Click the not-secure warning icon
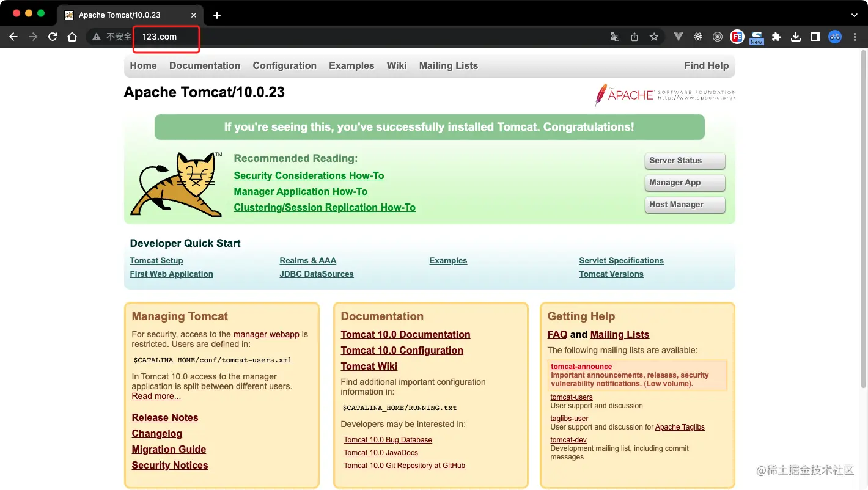868x490 pixels. (96, 37)
